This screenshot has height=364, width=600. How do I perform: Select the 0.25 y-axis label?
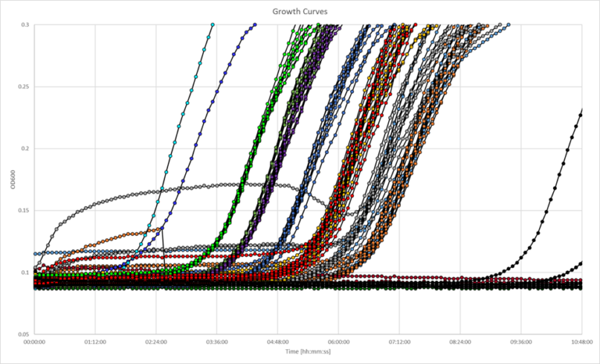pos(23,87)
